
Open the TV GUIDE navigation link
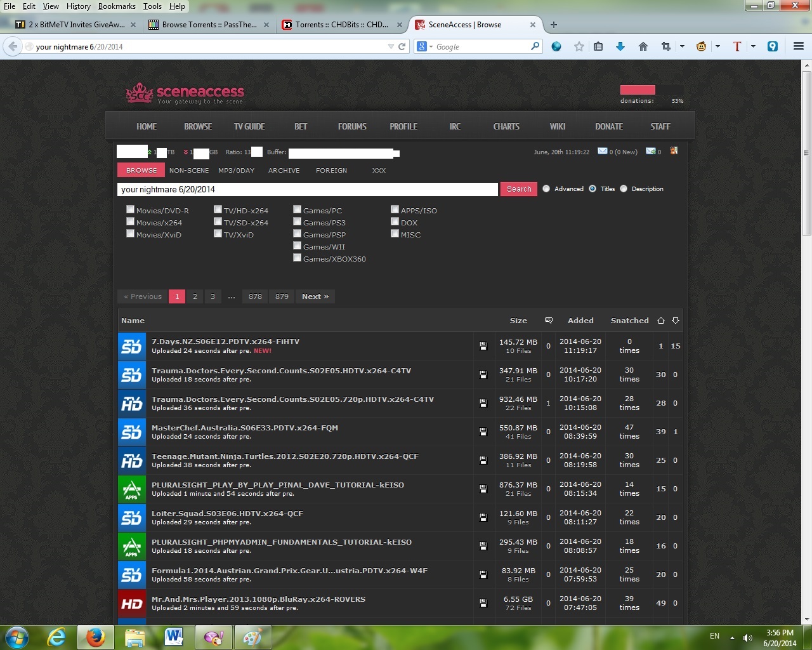[249, 126]
